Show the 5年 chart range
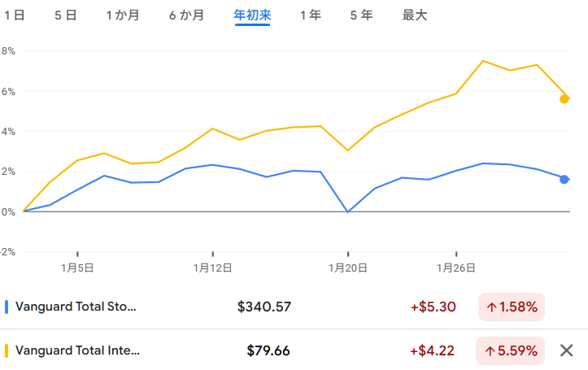 (x=362, y=15)
